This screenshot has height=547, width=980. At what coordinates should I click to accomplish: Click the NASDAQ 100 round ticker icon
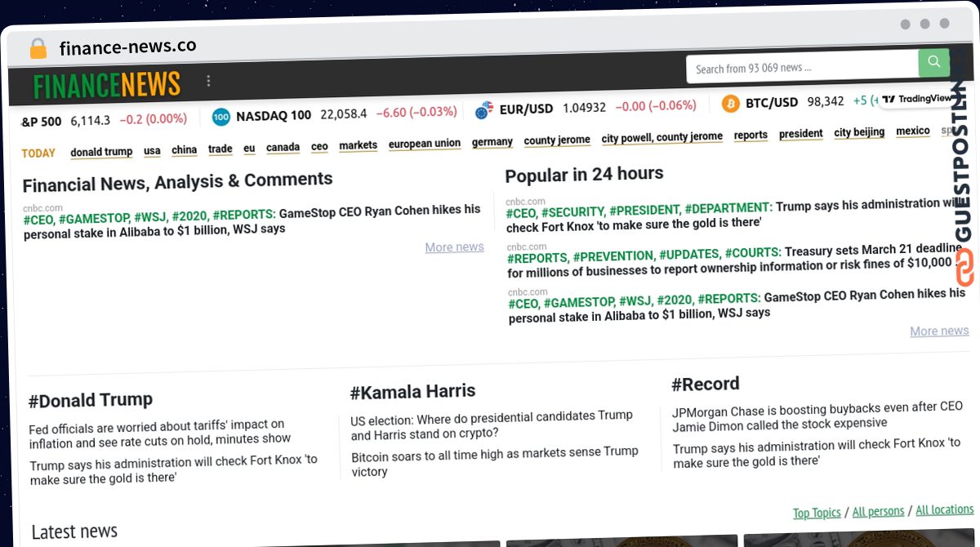(x=221, y=117)
